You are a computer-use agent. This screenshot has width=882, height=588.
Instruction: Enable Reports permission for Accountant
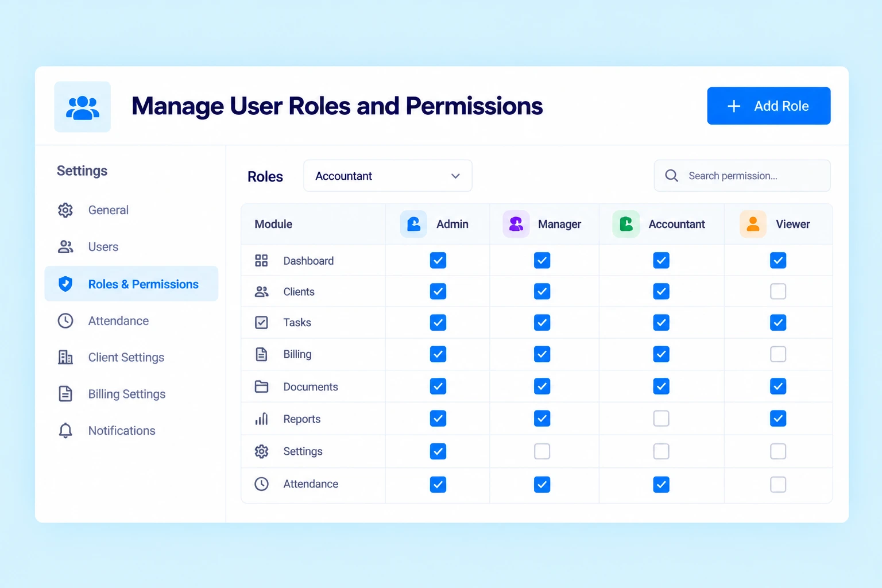[661, 419]
